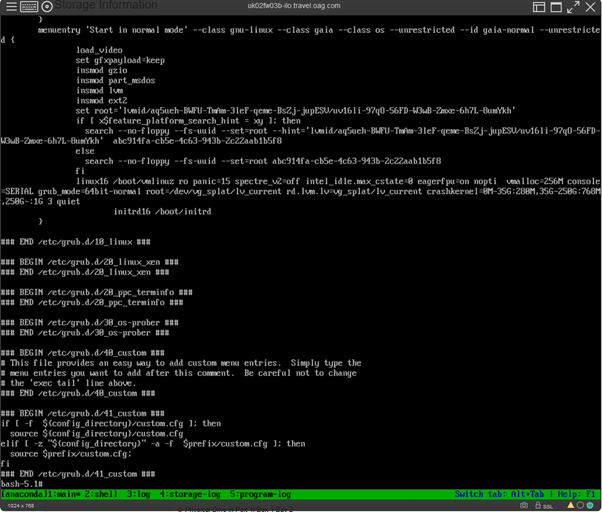Take a screenshot using the camera icon
Screen dimensions: 602x512
pyautogui.click(x=524, y=505)
